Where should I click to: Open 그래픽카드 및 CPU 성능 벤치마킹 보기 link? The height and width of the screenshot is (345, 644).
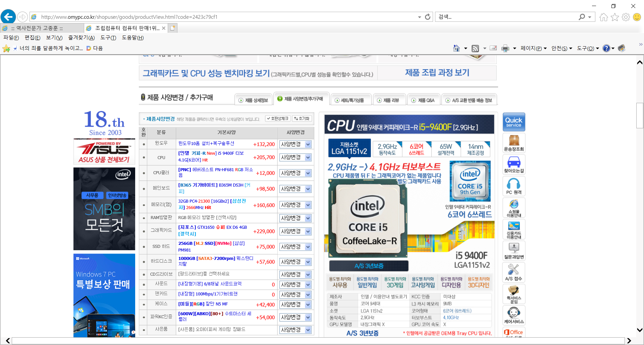tap(258, 73)
